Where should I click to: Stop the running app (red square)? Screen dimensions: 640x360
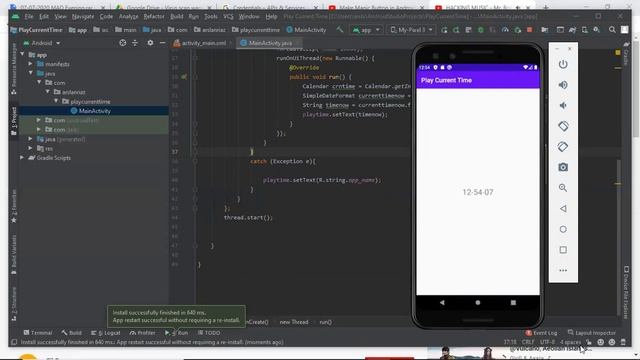click(530, 30)
